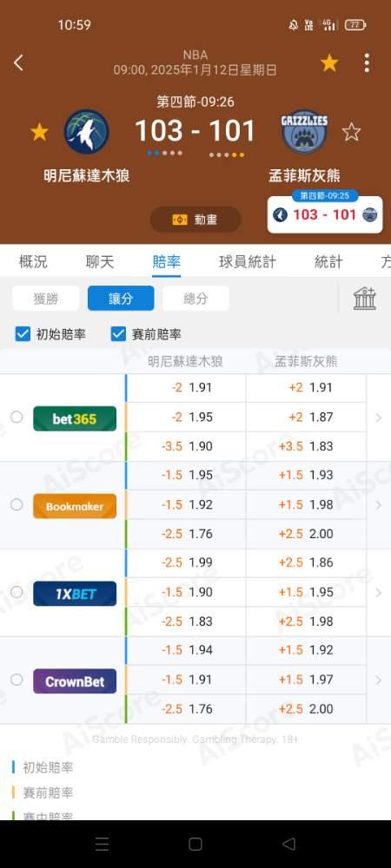The image size is (391, 868).
Task: Tap the muted notification bell icon
Action: tap(294, 25)
